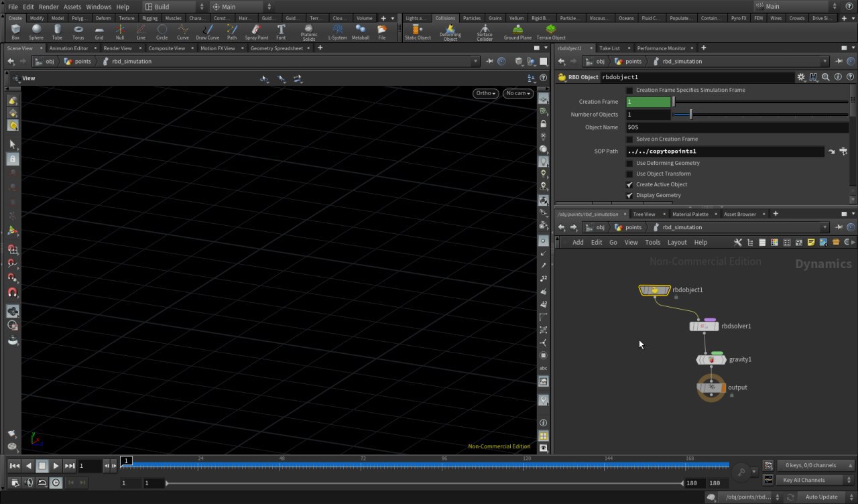Select the Grid shelf tool
This screenshot has height=504, width=858.
99,31
